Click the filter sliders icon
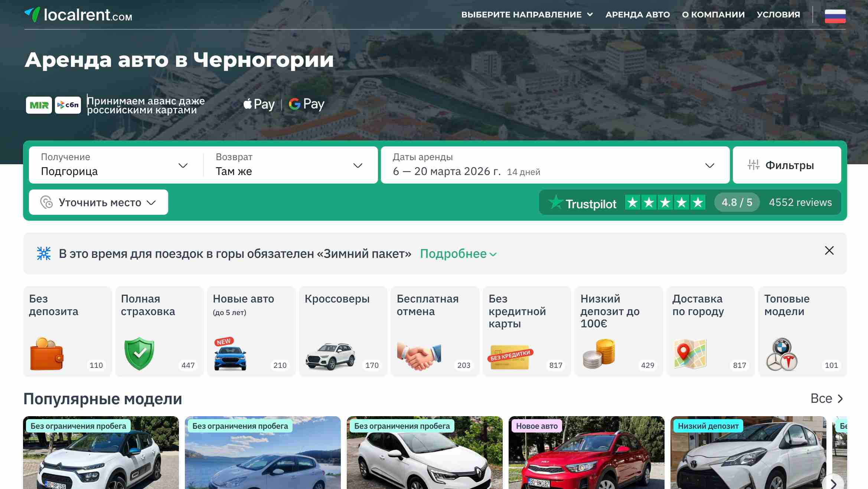Screen dimensions: 868x489 (x=753, y=165)
